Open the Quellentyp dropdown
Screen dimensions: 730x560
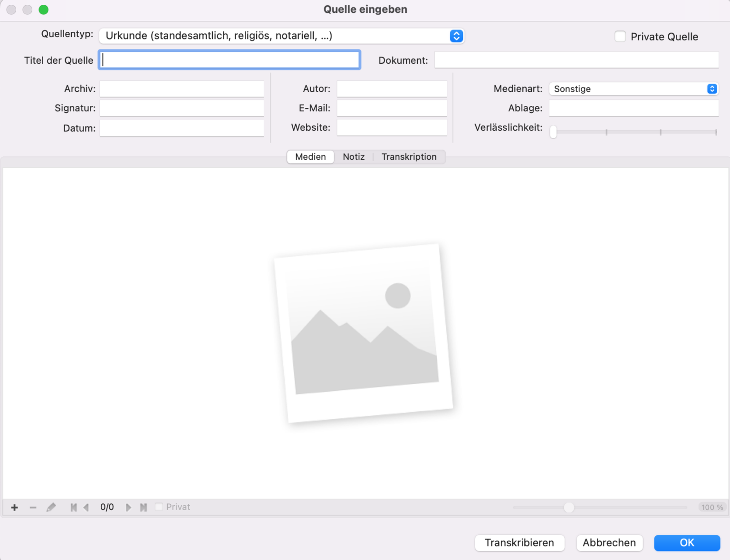click(x=281, y=36)
